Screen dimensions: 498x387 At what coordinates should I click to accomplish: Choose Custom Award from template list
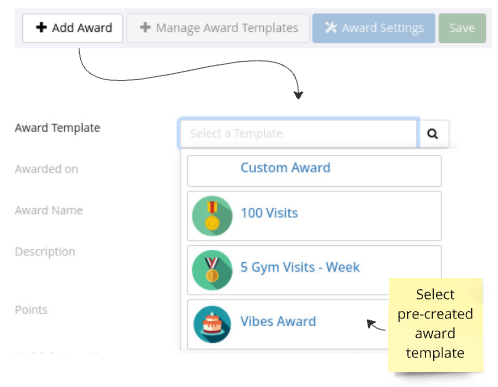point(314,171)
